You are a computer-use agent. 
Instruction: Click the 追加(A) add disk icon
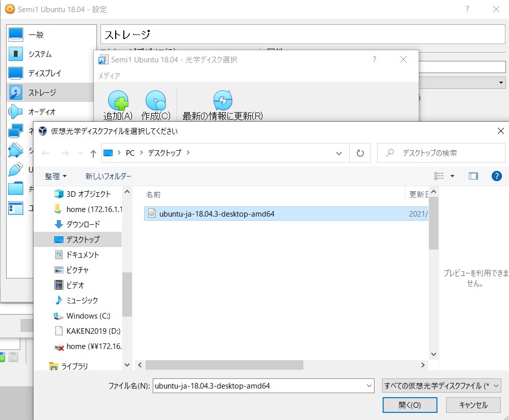118,100
